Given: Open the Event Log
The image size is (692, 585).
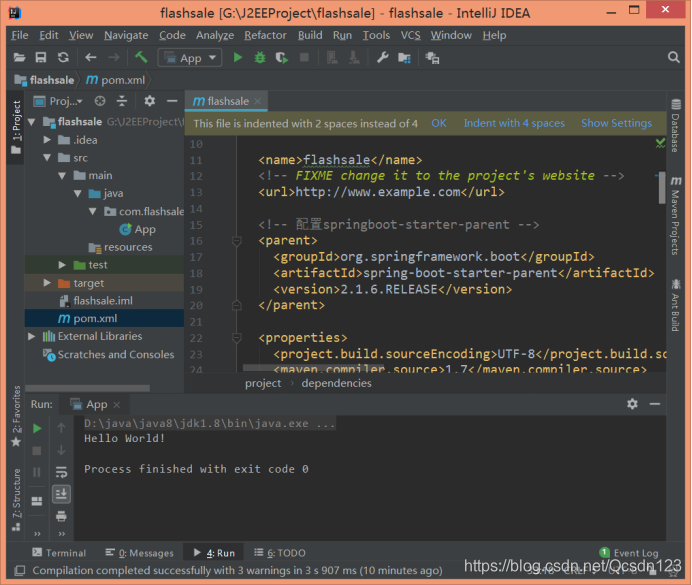Looking at the screenshot, I should [629, 553].
